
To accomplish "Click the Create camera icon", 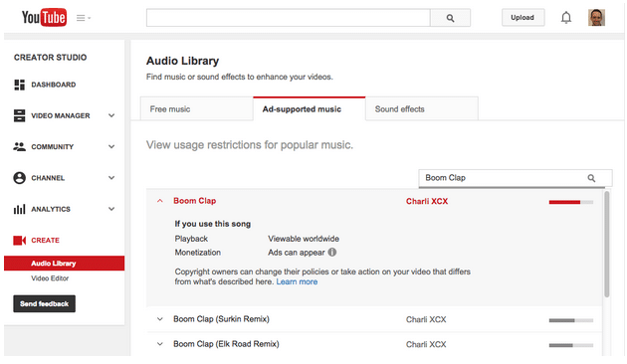I will tap(19, 240).
